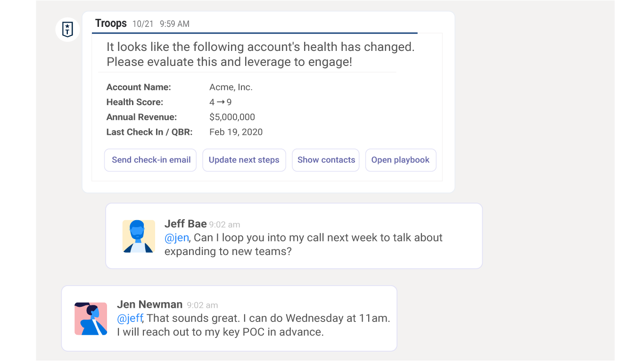This screenshot has height=362, width=644.
Task: Open Jeff Bae's name in message header
Action: point(185,223)
